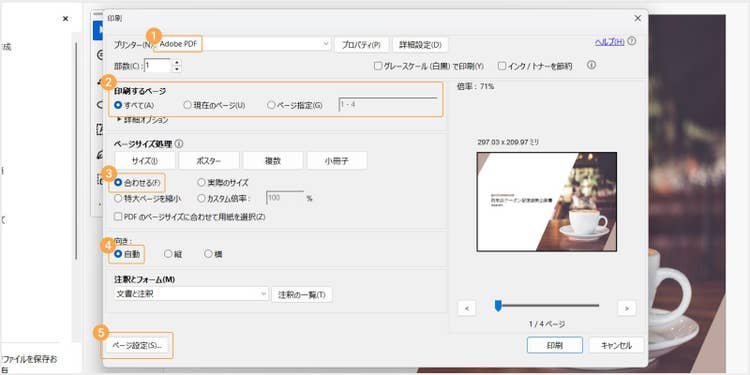The width and height of the screenshot is (750, 375).
Task: Switch to 複数 page sizing tab
Action: [x=273, y=161]
